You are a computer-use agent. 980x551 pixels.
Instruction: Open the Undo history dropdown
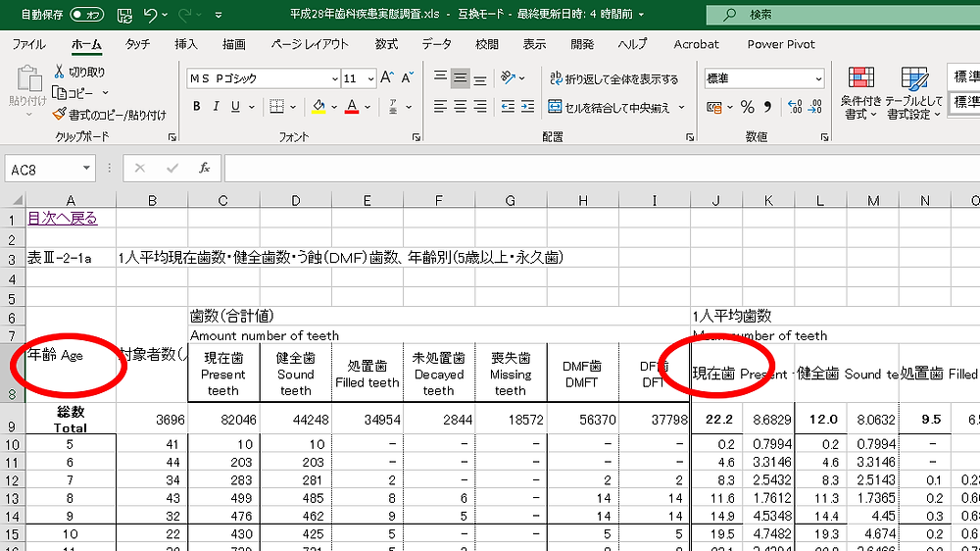[165, 15]
